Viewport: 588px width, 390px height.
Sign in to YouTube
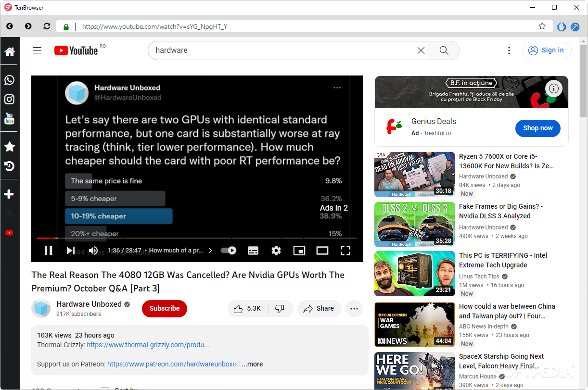pyautogui.click(x=547, y=50)
